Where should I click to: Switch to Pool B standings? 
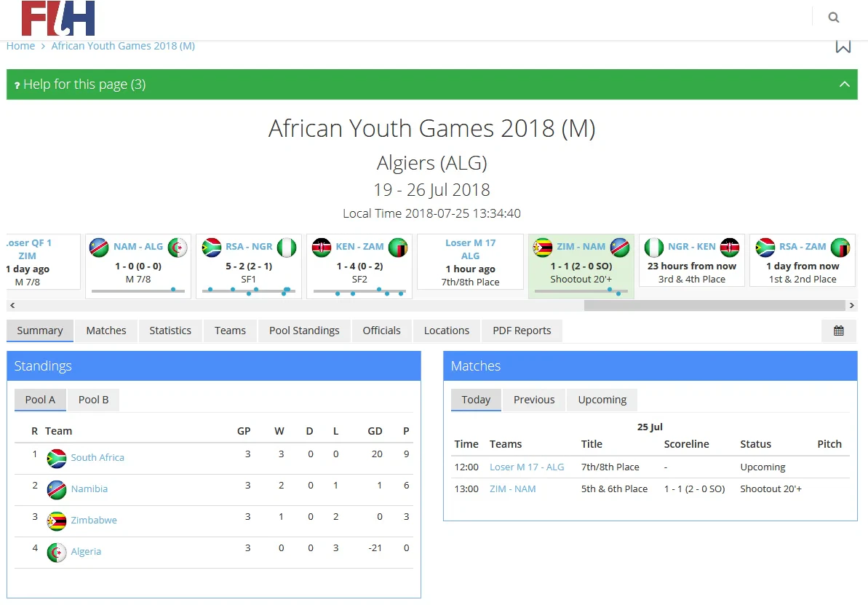point(94,400)
